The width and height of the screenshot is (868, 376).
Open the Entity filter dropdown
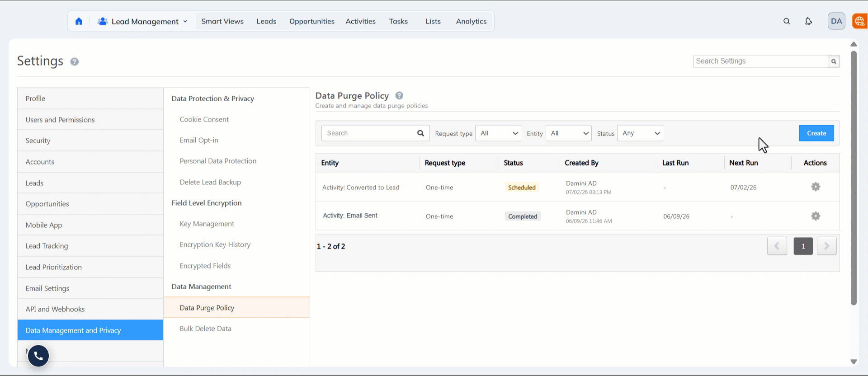[569, 133]
